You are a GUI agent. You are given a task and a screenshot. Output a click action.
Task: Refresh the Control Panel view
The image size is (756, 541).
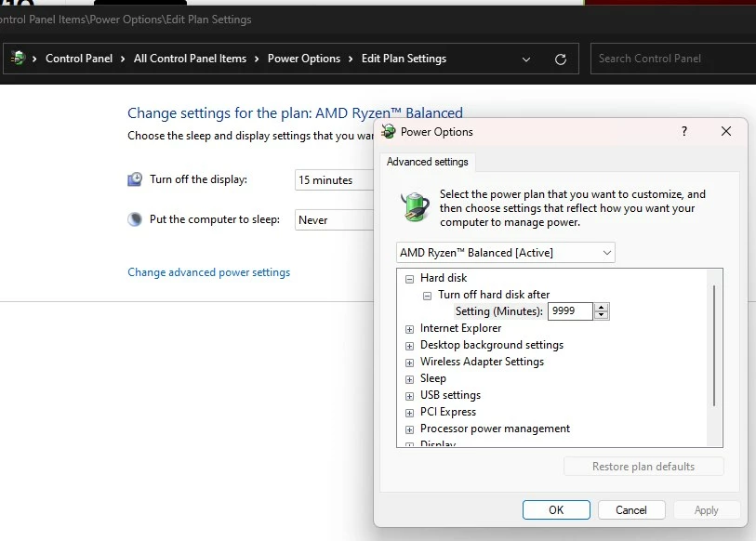(x=560, y=59)
